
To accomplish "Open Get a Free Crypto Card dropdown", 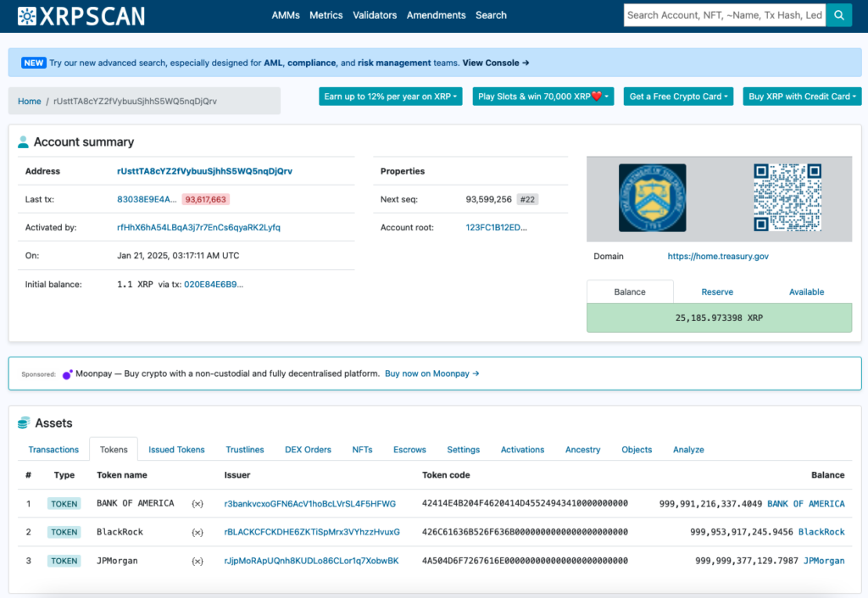I will pos(678,97).
